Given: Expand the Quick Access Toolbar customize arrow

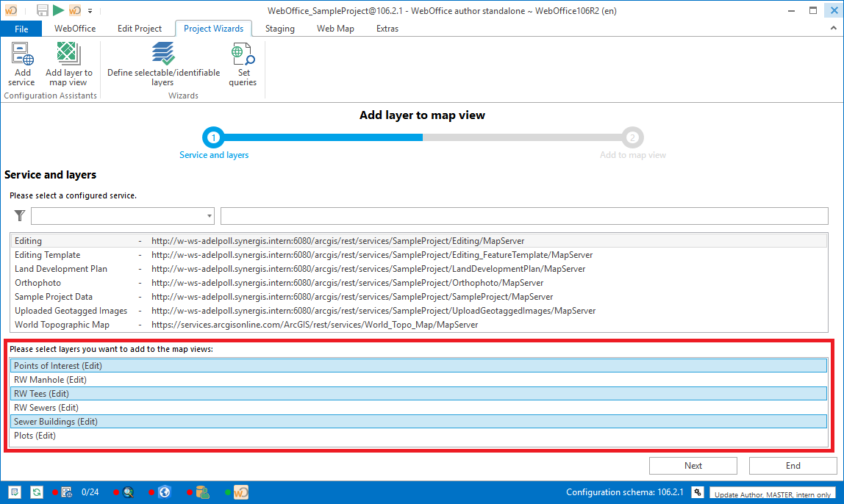Looking at the screenshot, I should pos(90,11).
